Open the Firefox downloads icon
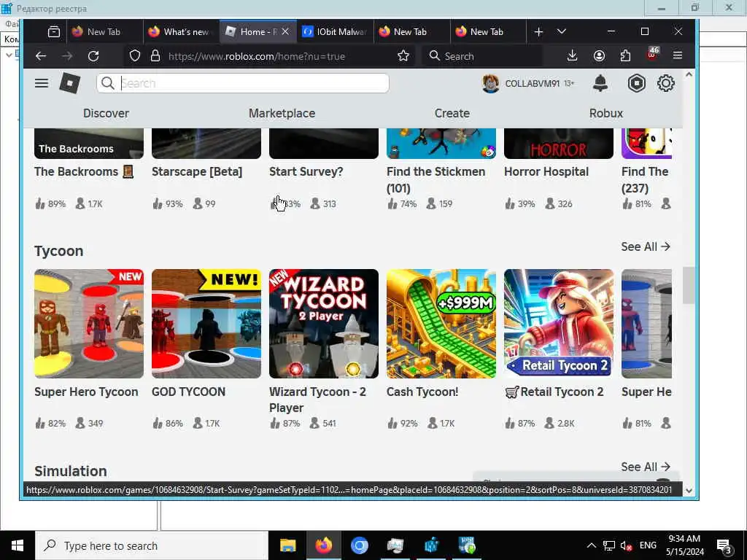Screen dimensions: 747x560 572,55
